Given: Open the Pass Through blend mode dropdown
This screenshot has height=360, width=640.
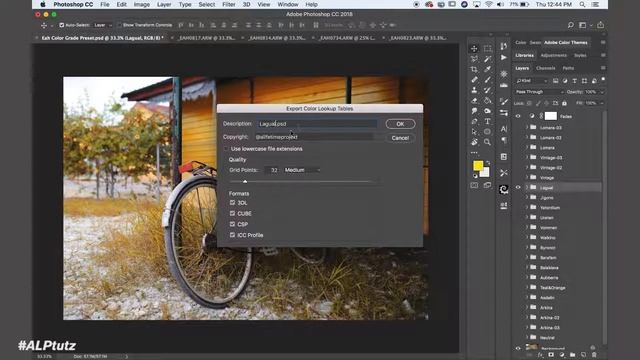Looking at the screenshot, I should [x=539, y=92].
